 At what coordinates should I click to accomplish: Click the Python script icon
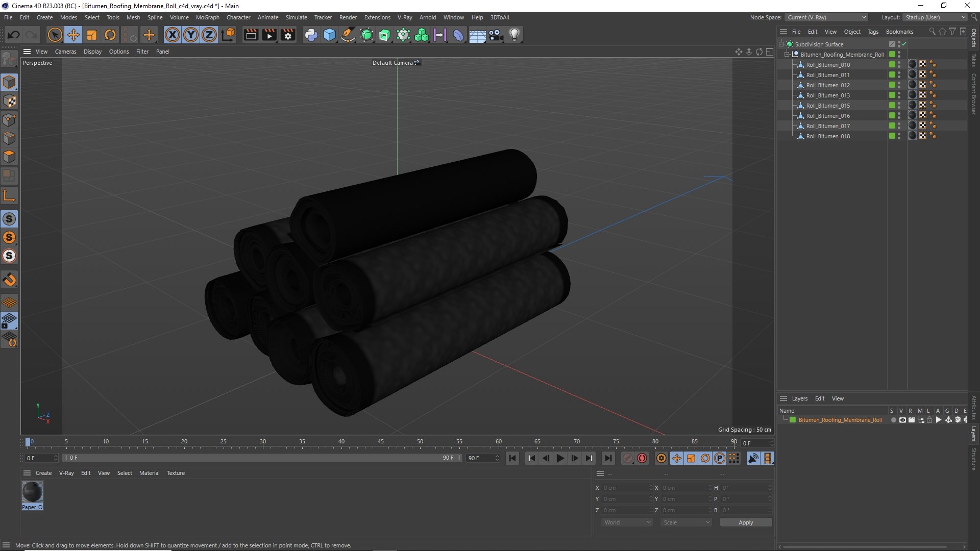[311, 35]
